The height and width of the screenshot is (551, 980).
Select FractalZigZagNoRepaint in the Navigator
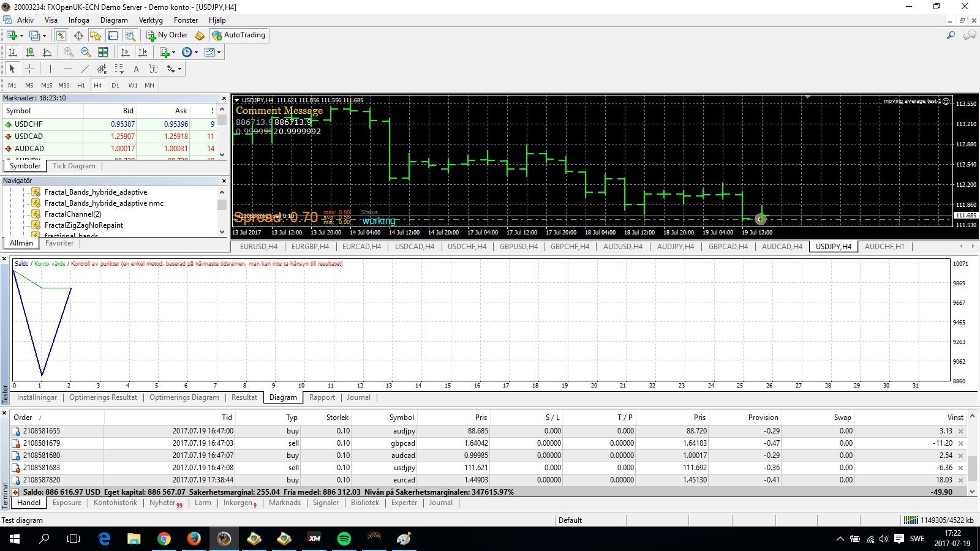pos(84,225)
